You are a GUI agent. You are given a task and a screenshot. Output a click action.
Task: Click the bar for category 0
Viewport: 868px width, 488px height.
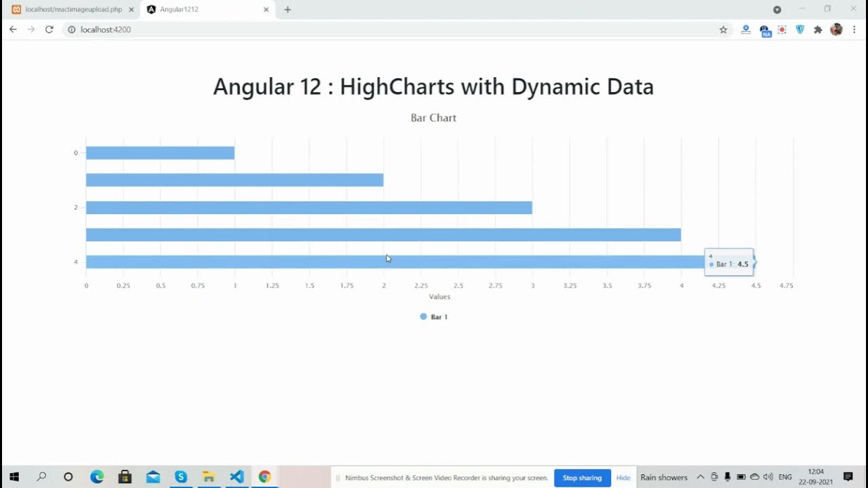coord(160,153)
